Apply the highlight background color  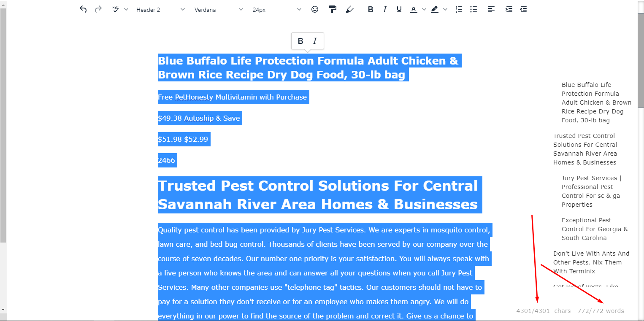click(x=435, y=9)
